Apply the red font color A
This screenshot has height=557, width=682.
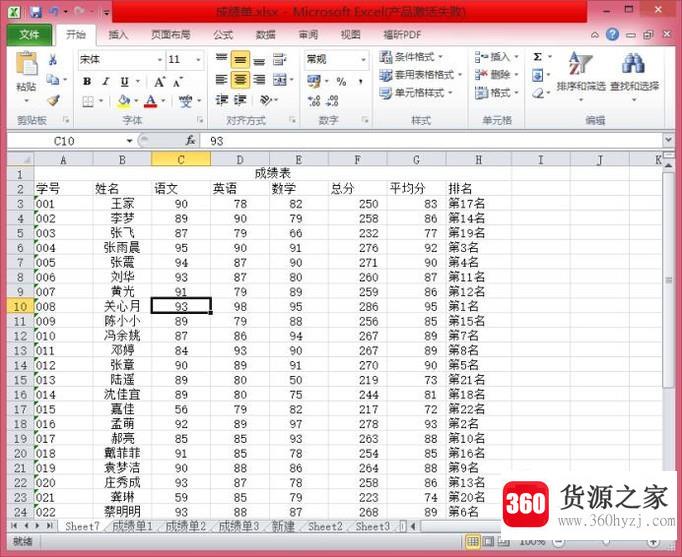click(x=150, y=101)
